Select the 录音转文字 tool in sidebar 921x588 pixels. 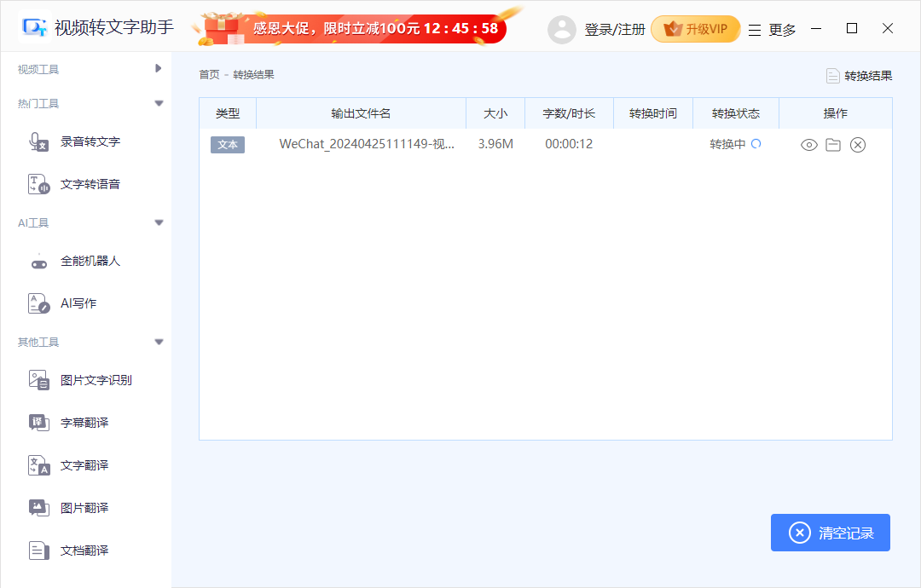pos(90,141)
